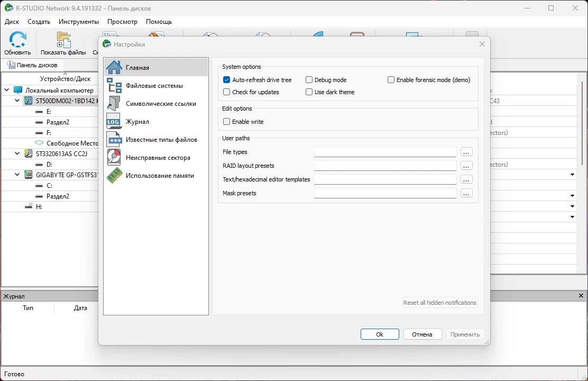Open the Журнал settings category
The width and height of the screenshot is (588, 381).
(x=156, y=122)
